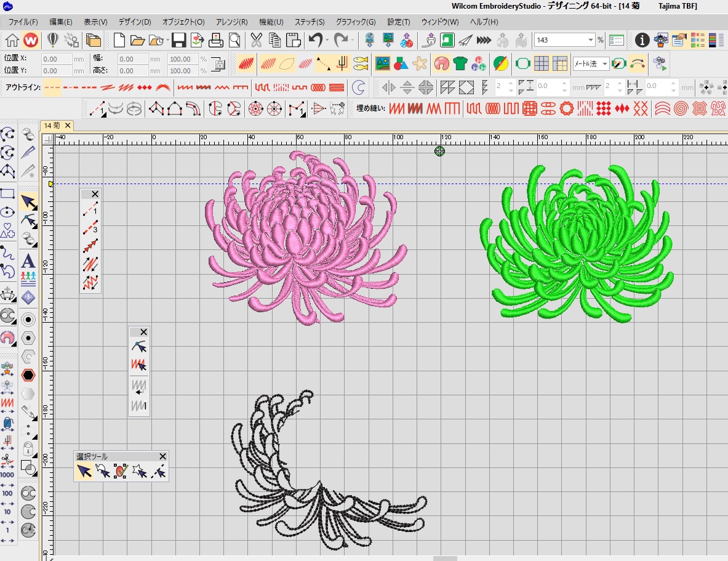Image resolution: width=728 pixels, height=561 pixels.
Task: Select the black outline chrysanthemum design
Action: click(x=328, y=470)
